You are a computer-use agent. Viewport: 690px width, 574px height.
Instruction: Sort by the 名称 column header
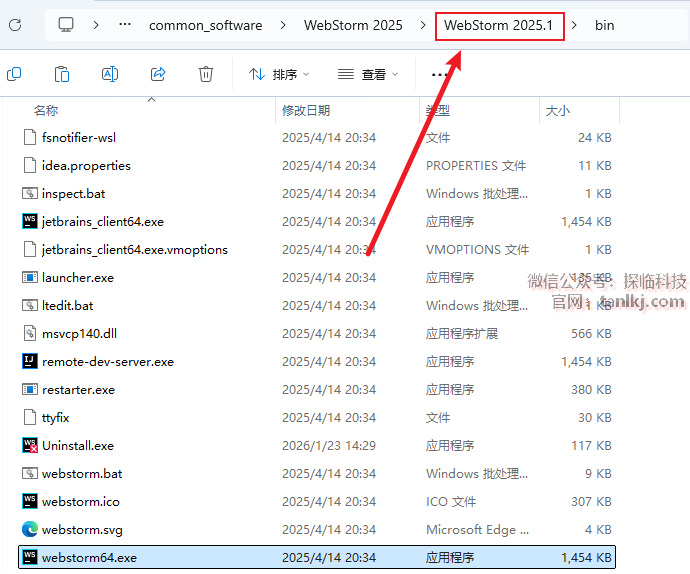tap(46, 110)
